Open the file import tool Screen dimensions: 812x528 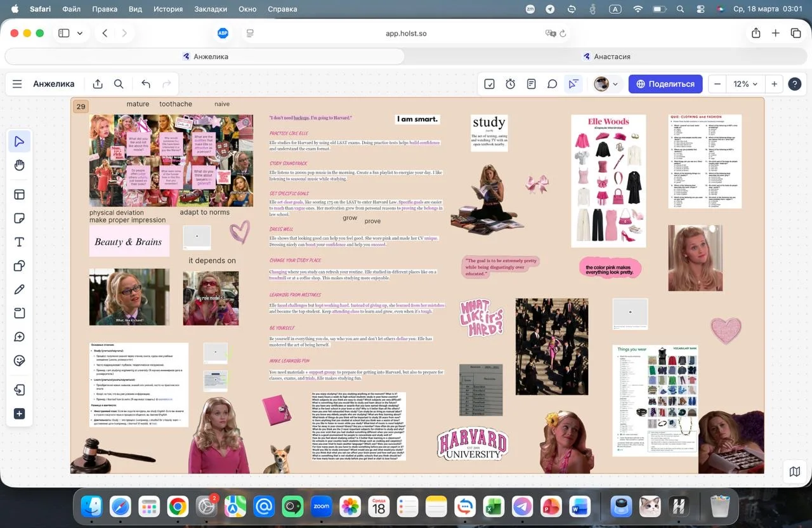(19, 390)
